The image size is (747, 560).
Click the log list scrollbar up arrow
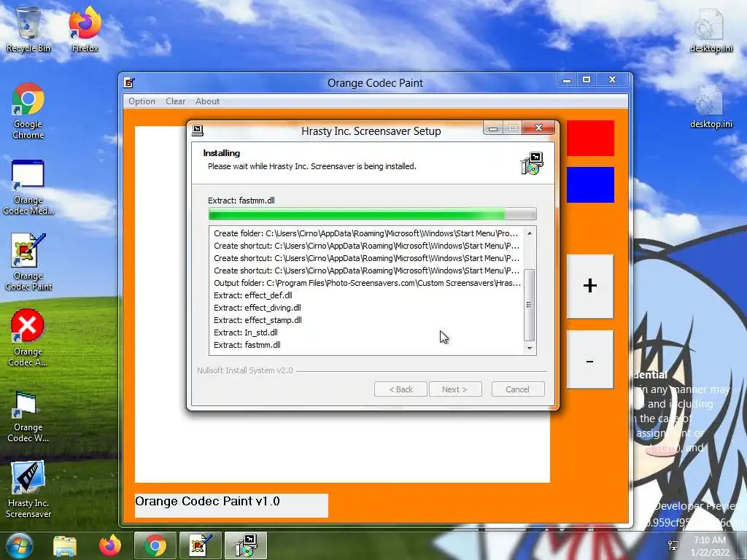[530, 233]
